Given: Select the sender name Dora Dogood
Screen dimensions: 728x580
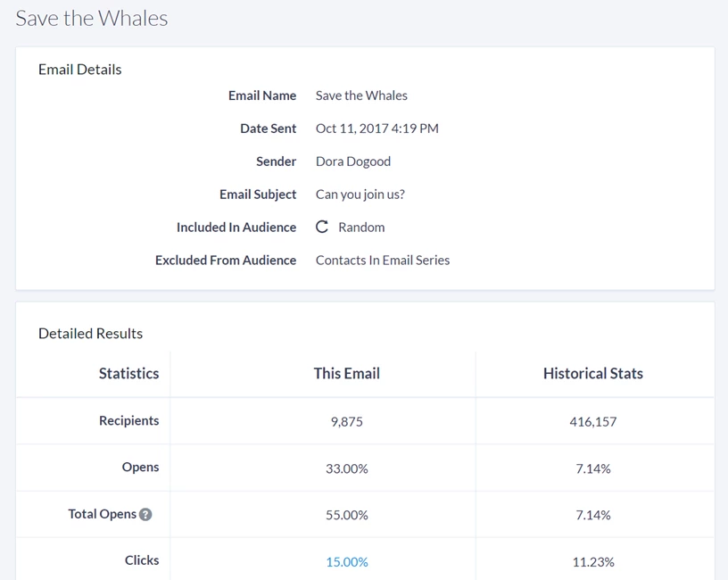Looking at the screenshot, I should [x=352, y=161].
